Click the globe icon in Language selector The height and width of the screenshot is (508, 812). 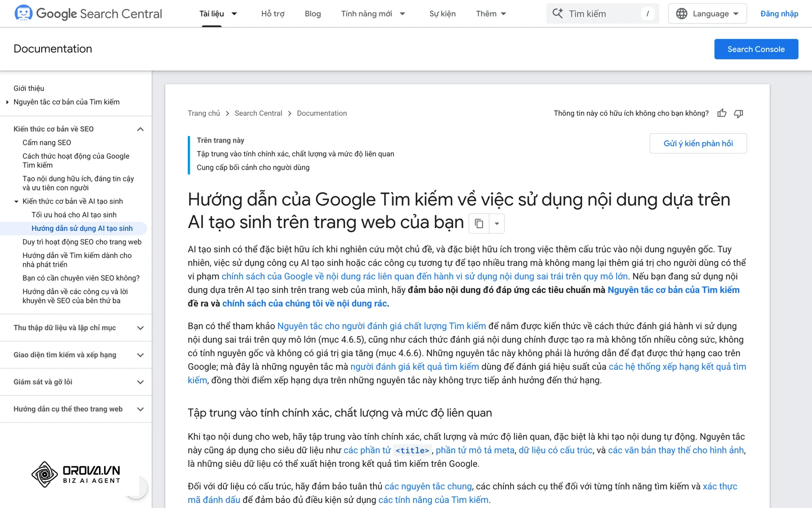682,14
